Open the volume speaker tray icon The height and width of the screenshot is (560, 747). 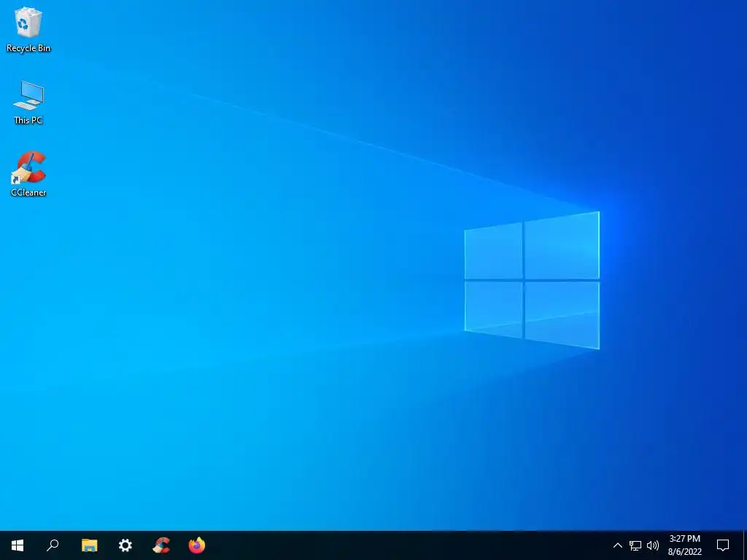(653, 545)
